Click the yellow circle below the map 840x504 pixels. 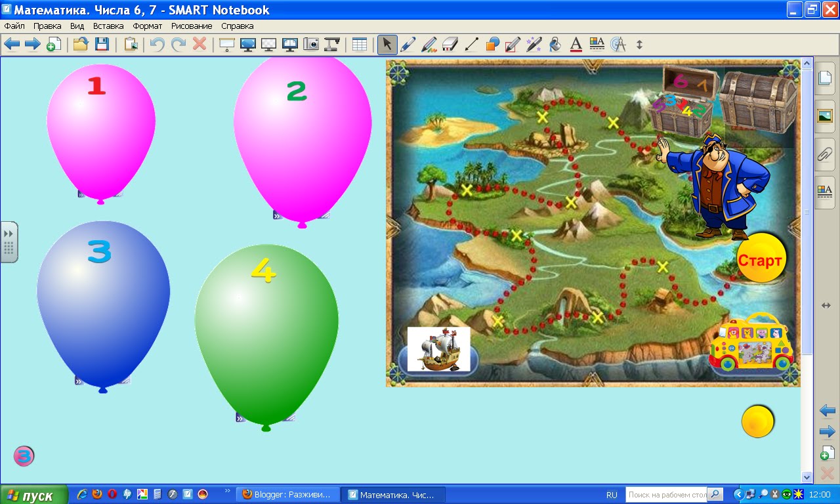coord(758,421)
